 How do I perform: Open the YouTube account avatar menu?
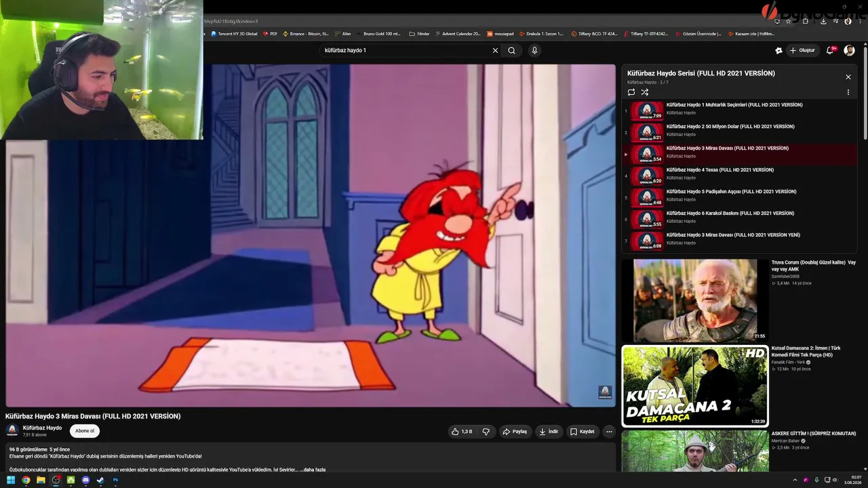pyautogui.click(x=849, y=50)
